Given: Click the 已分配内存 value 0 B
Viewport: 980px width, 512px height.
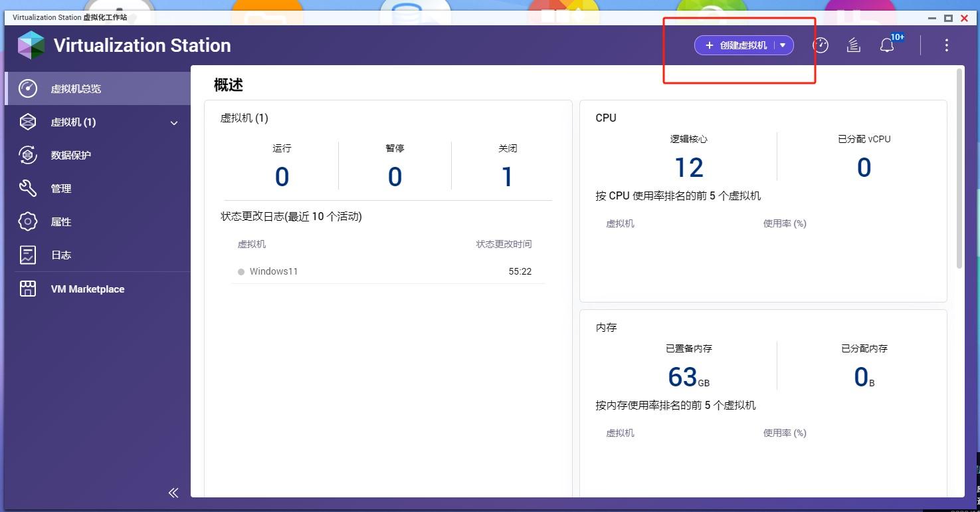Looking at the screenshot, I should point(864,377).
